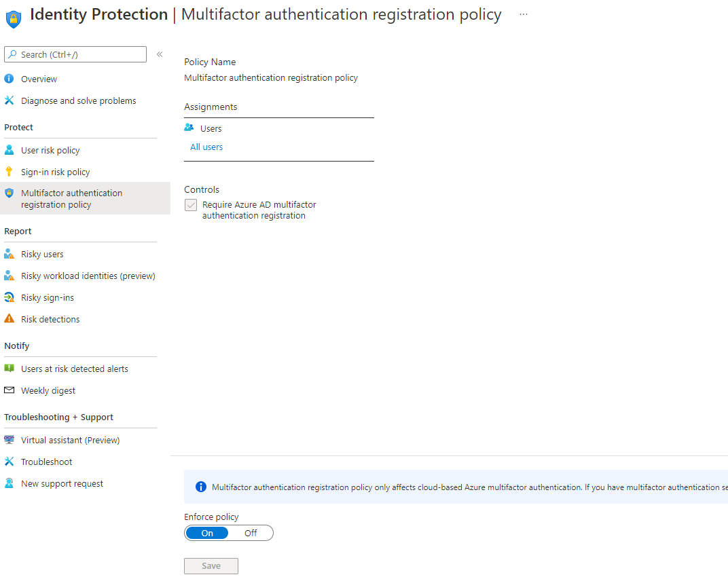This screenshot has height=579, width=728.
Task: Set Enforce policy to On
Action: tap(207, 533)
